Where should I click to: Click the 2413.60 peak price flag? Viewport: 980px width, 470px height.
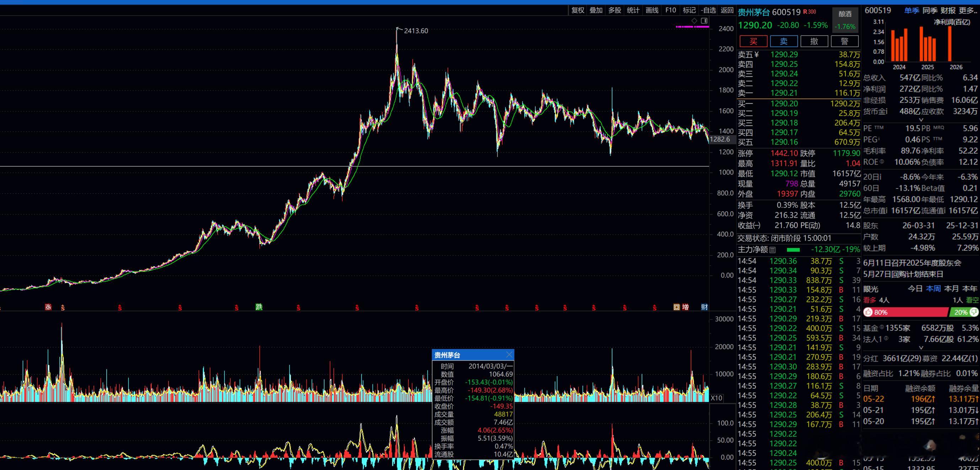pyautogui.click(x=416, y=31)
